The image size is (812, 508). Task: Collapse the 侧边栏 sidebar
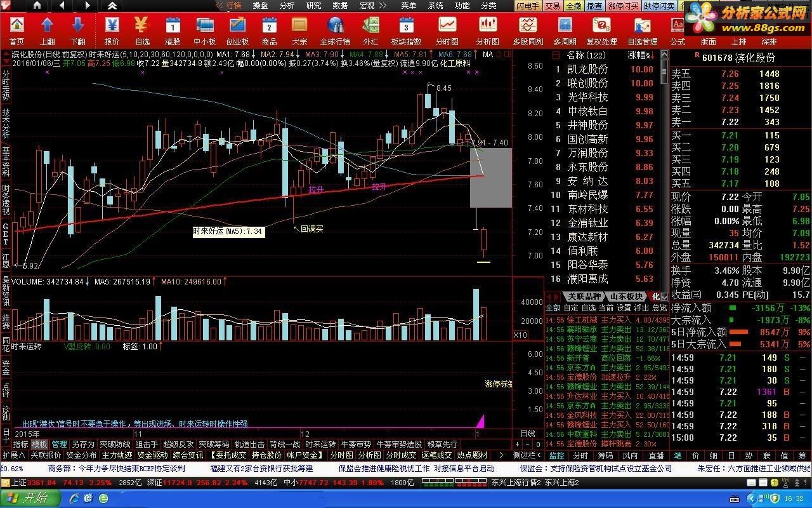(x=527, y=455)
